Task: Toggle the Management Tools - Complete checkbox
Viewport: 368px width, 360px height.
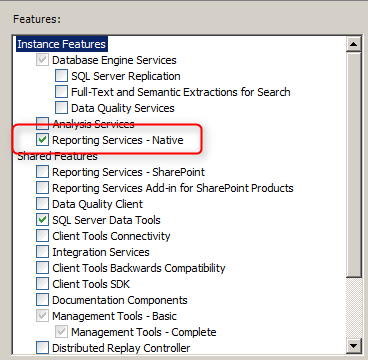Action: [x=61, y=332]
